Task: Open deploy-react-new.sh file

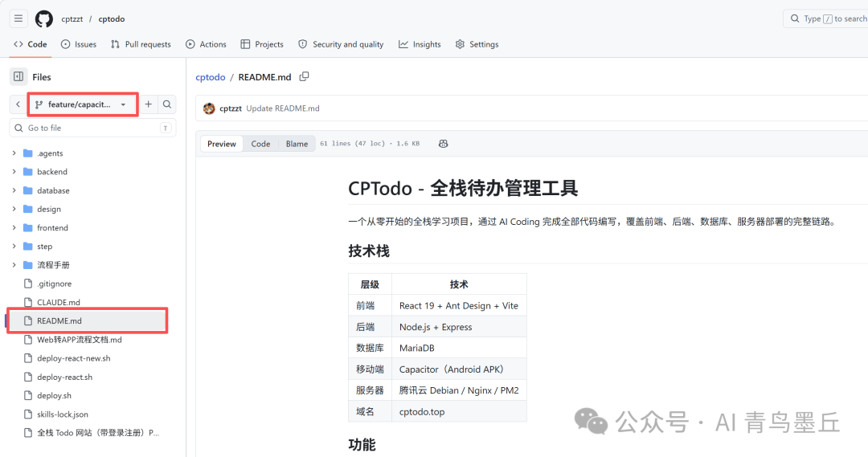Action: (x=74, y=358)
